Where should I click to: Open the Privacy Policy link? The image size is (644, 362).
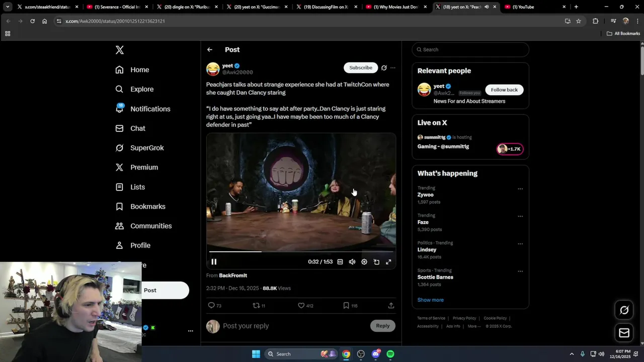(x=464, y=318)
